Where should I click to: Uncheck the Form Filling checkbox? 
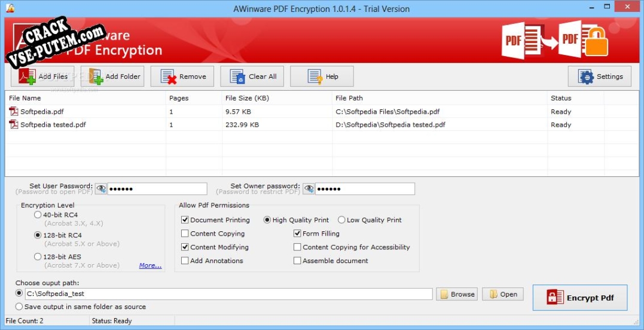297,234
